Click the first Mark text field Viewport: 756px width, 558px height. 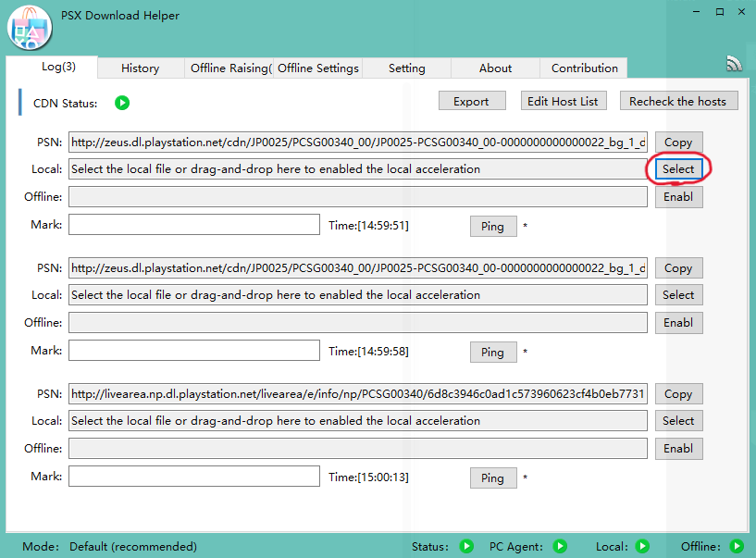(194, 225)
